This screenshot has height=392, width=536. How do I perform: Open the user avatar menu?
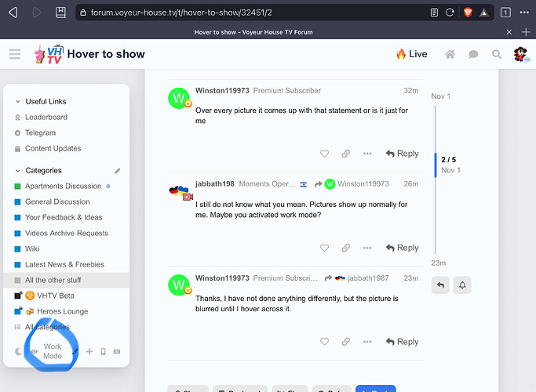coord(520,54)
